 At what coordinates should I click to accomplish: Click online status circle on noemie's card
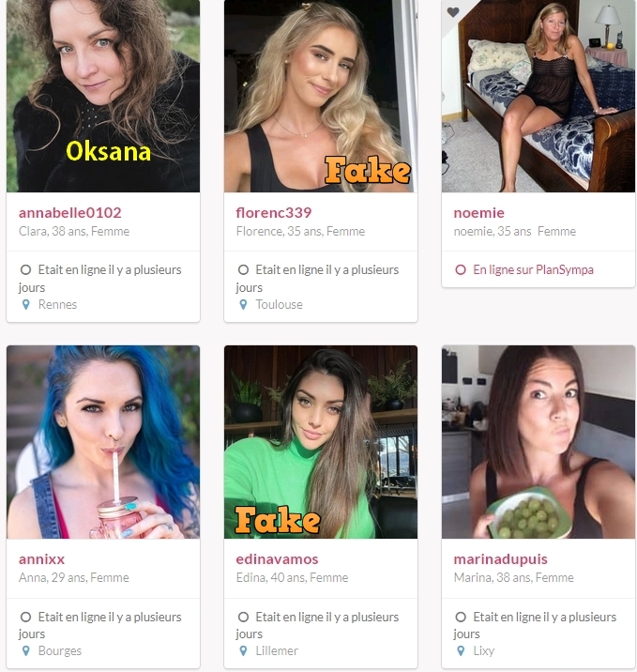[461, 269]
